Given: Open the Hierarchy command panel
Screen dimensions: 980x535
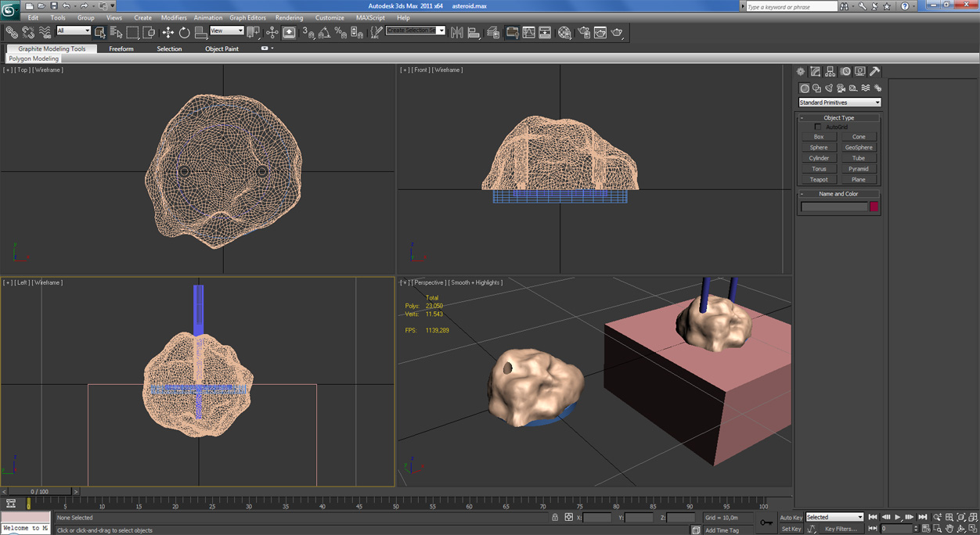Looking at the screenshot, I should click(830, 71).
